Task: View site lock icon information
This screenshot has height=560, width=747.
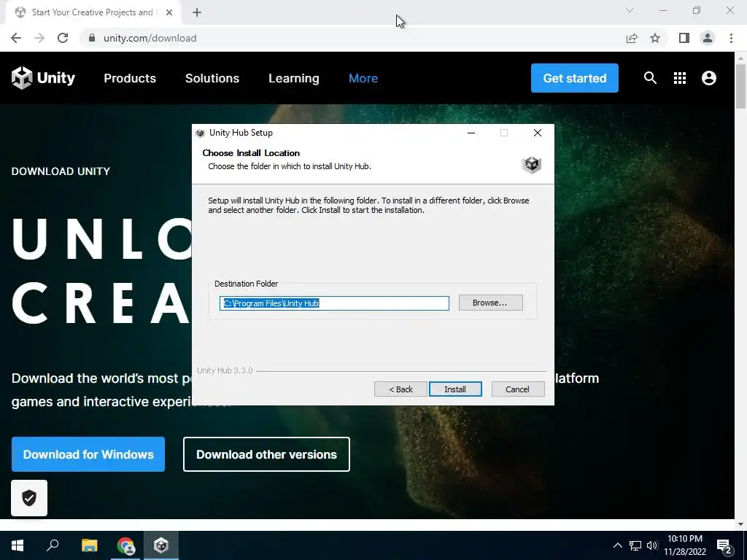Action: pyautogui.click(x=92, y=38)
